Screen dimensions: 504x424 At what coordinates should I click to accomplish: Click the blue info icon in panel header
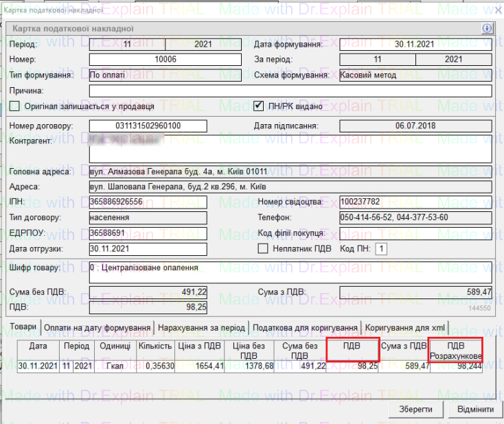tap(488, 29)
